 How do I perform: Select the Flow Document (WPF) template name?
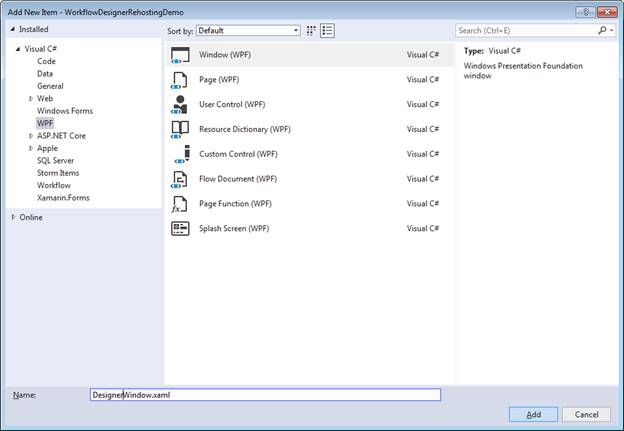[x=238, y=179]
